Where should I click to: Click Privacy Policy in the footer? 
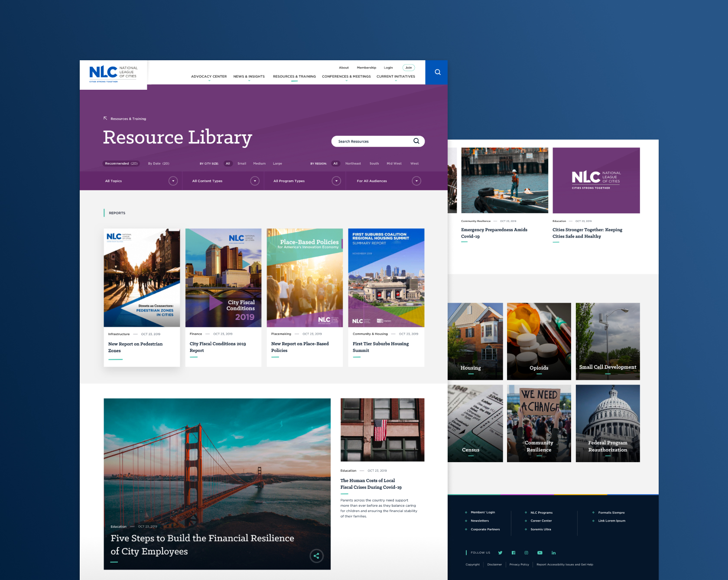(x=519, y=564)
